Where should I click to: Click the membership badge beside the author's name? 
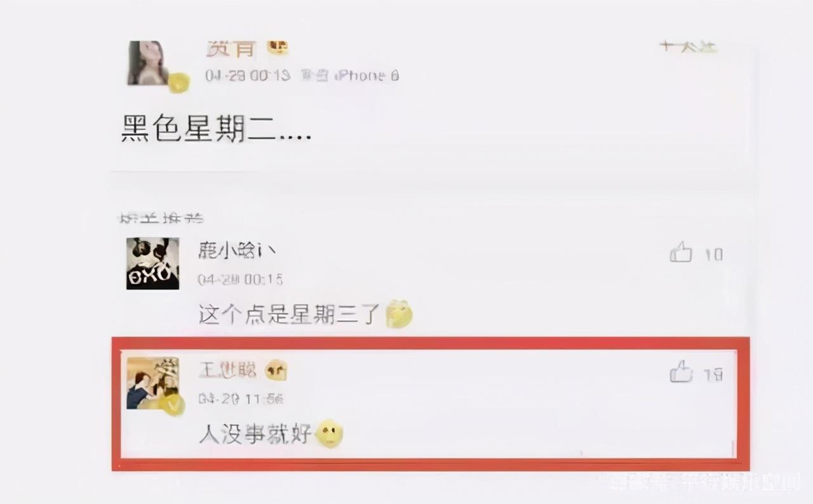(277, 48)
